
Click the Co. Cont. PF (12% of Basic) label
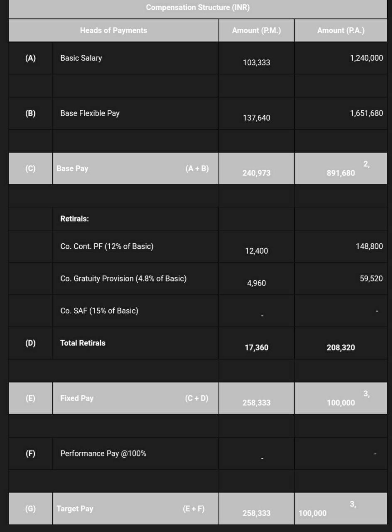tap(107, 246)
